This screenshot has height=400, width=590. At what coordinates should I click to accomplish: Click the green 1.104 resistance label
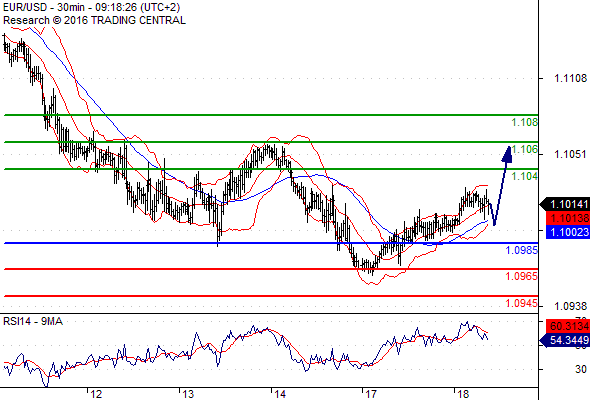click(x=525, y=176)
